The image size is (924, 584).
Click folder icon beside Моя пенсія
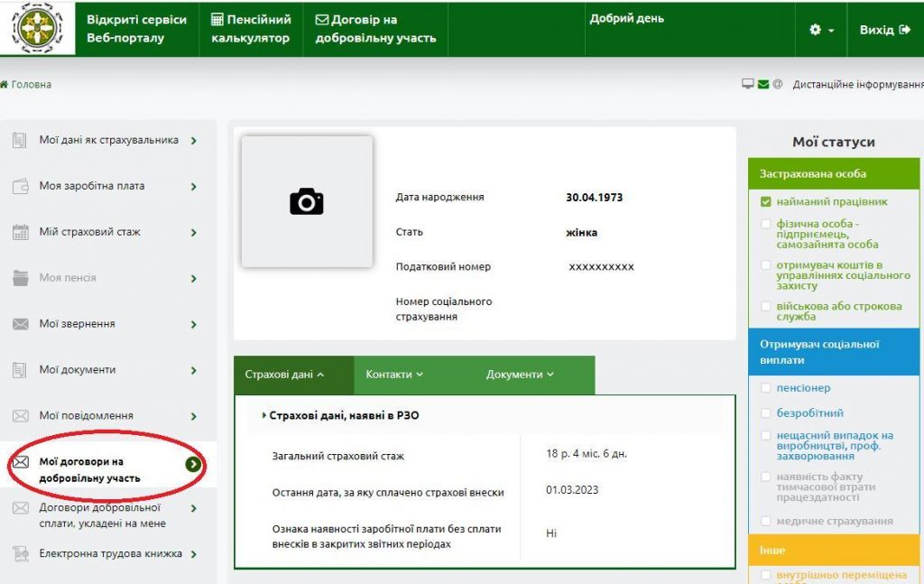(21, 278)
